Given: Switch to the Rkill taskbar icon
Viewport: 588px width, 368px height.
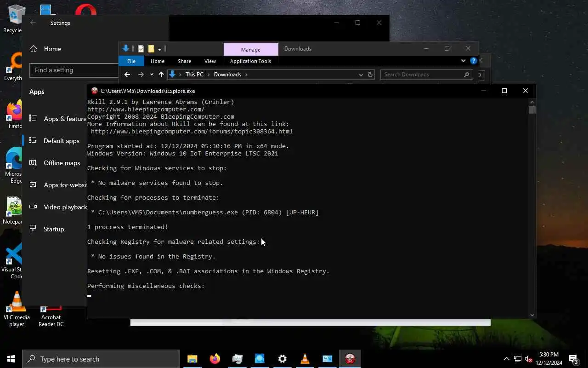Looking at the screenshot, I should (350, 359).
